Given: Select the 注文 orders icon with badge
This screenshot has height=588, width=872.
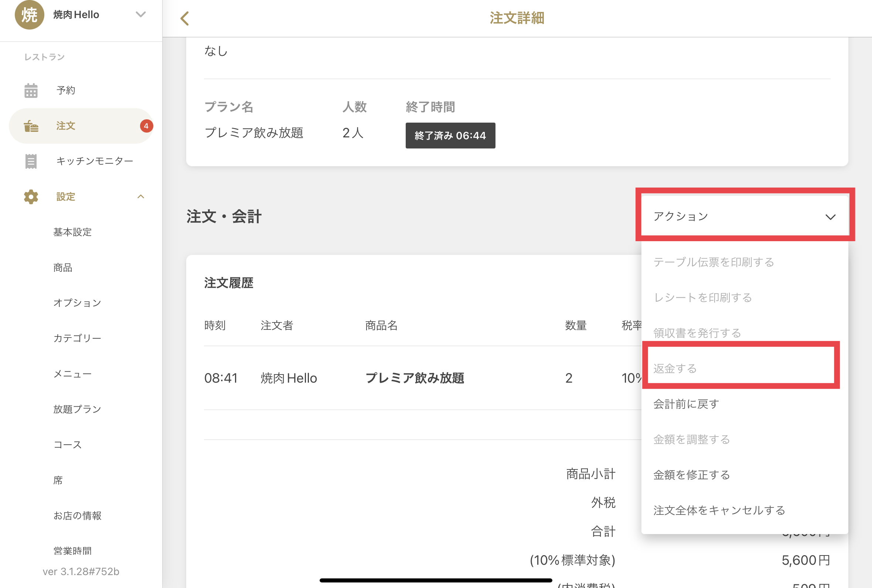Looking at the screenshot, I should (x=31, y=126).
